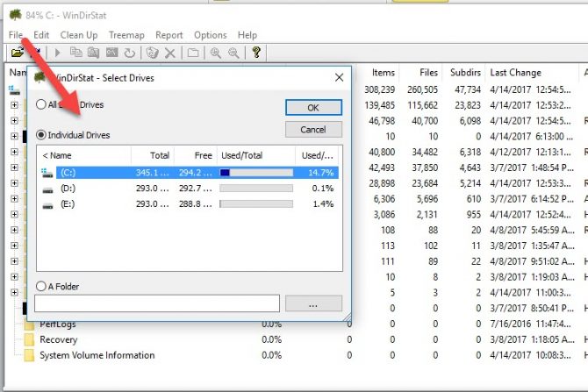Expand the tree row with 46,798 items
This screenshot has height=392, width=588.
[x=14, y=120]
